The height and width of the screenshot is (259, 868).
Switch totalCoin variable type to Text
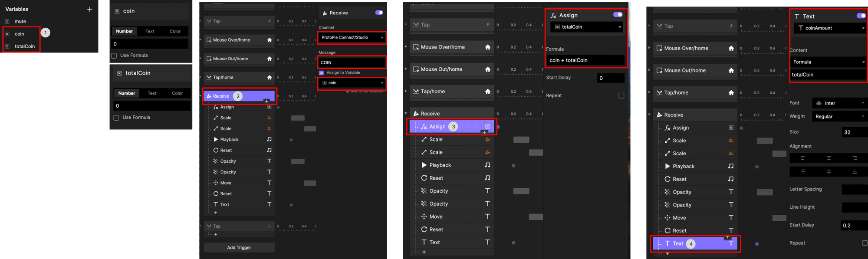pos(152,93)
